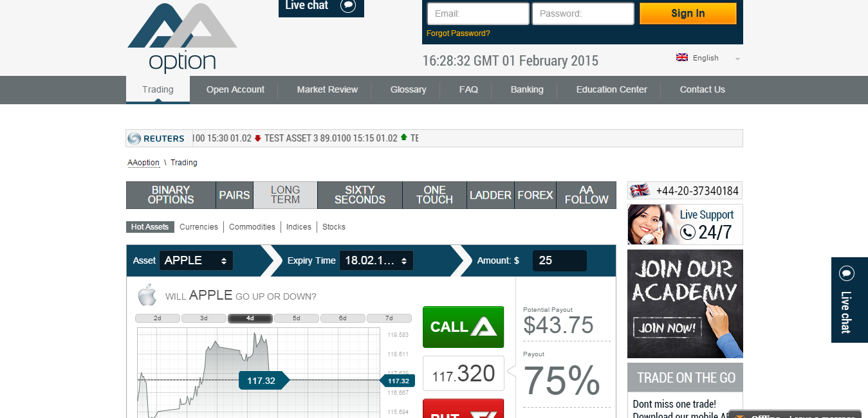Click the Sign In button
This screenshot has height=418, width=868.
click(x=688, y=14)
